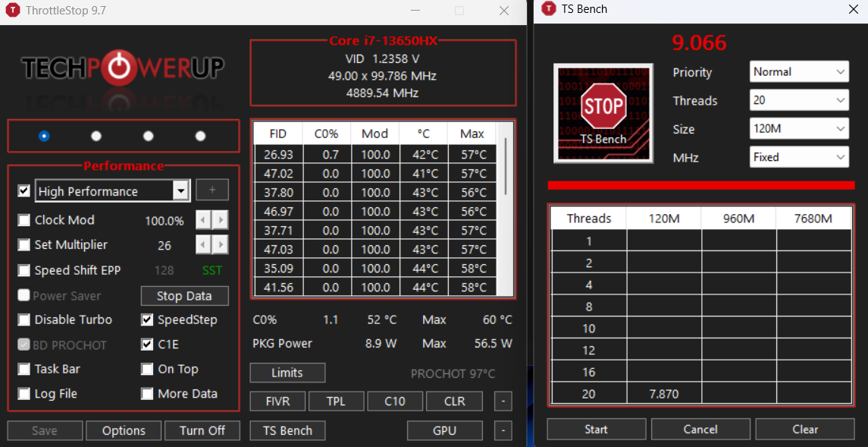Open the TPL settings button
Viewport: 868px width, 447px height.
click(337, 401)
